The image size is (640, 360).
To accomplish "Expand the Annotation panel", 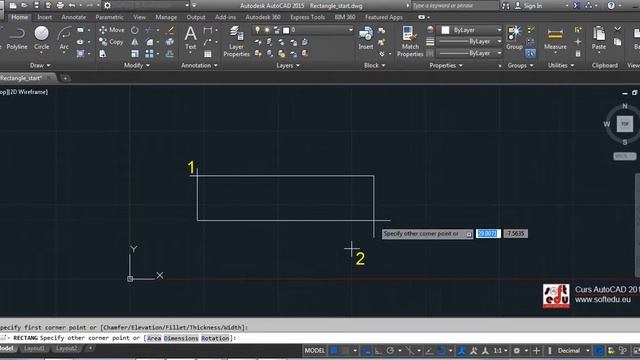I will coord(199,65).
